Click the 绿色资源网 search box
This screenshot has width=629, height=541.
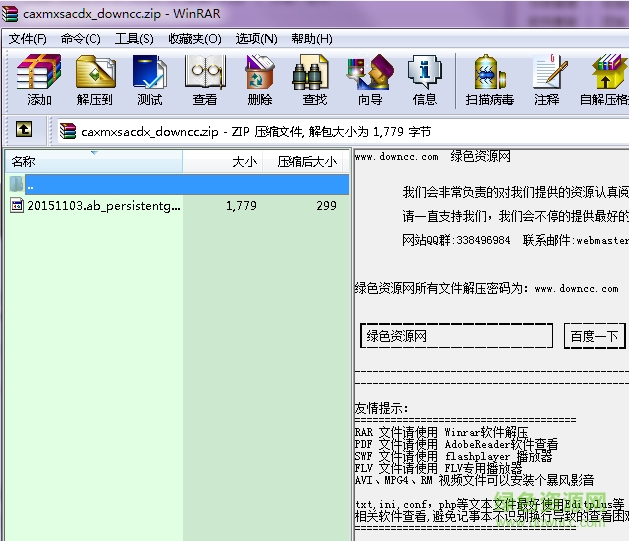point(457,336)
